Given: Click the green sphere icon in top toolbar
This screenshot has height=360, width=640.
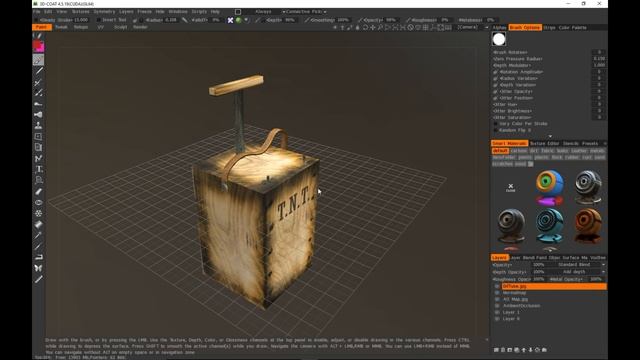Looking at the screenshot, I should [239, 20].
